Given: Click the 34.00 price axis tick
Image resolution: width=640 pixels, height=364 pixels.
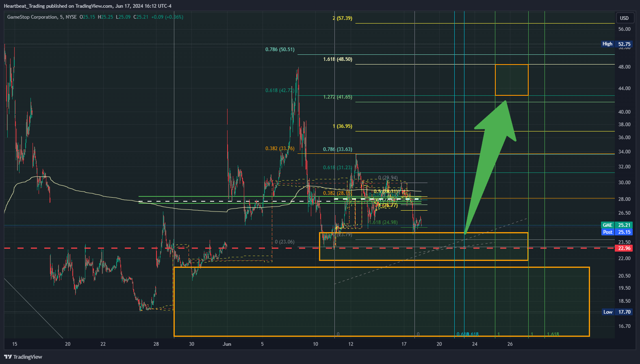Looking at the screenshot, I should tap(624, 152).
